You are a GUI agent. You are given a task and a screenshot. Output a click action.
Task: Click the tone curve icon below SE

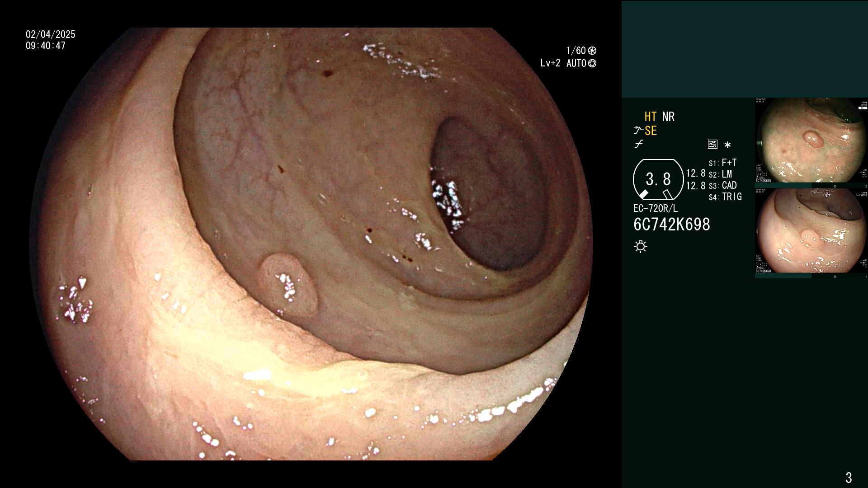pos(639,144)
